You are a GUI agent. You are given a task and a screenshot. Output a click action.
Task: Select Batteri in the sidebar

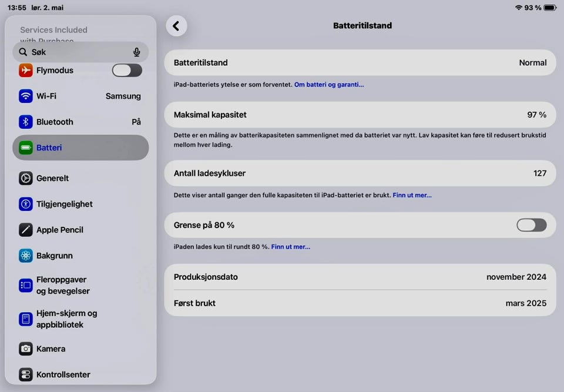click(80, 148)
